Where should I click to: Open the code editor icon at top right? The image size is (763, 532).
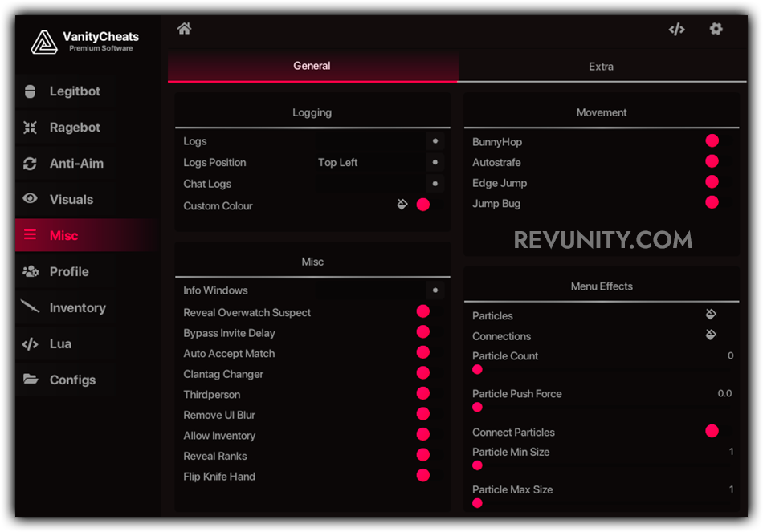click(x=676, y=29)
